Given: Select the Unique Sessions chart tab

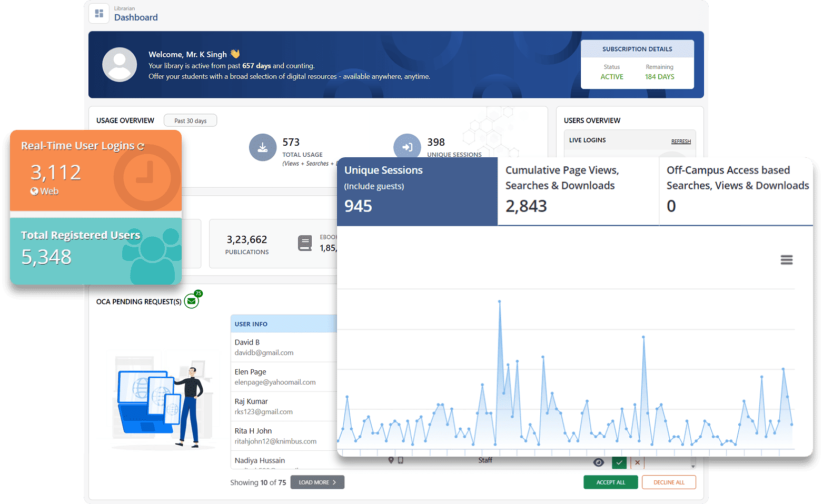Looking at the screenshot, I should [417, 191].
